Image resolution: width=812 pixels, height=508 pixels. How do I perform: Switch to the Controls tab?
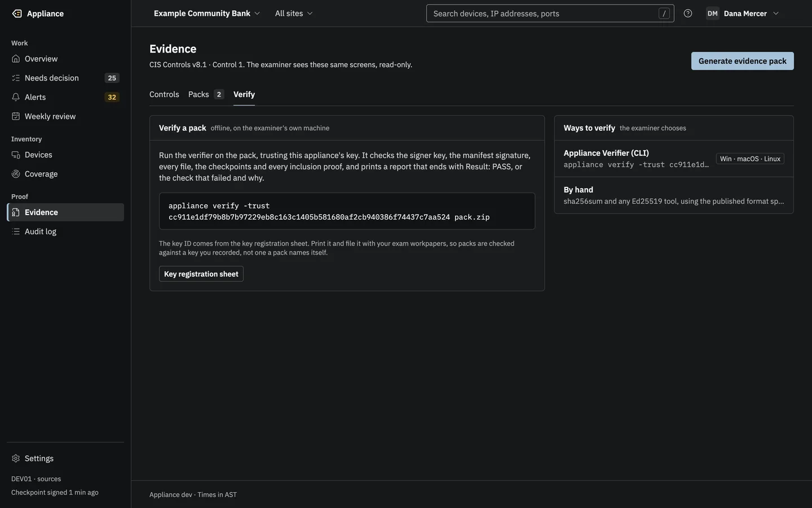(x=164, y=94)
